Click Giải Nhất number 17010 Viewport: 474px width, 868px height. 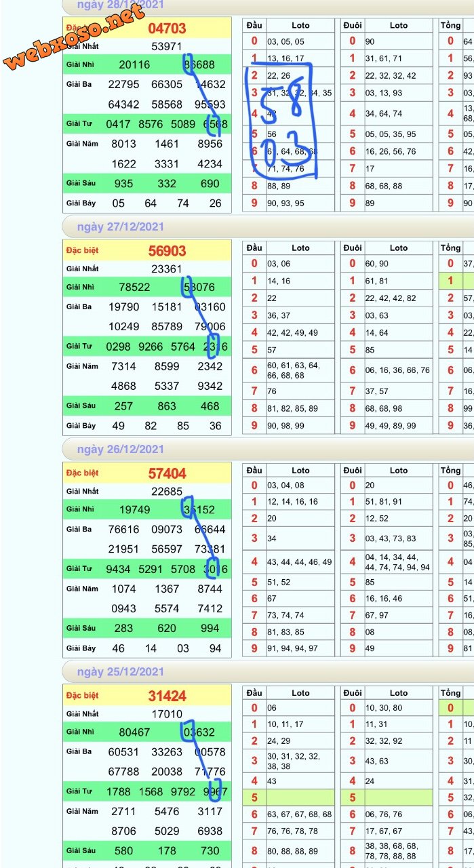tap(167, 714)
